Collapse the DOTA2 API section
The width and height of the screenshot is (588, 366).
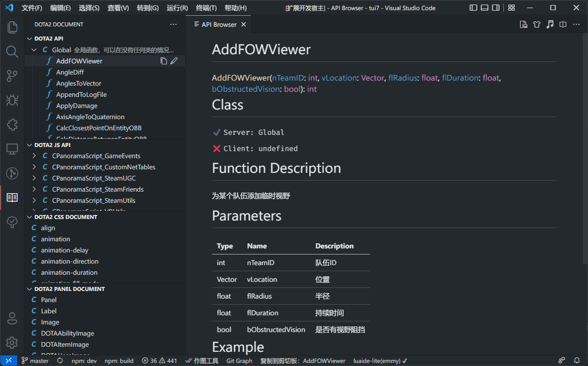tap(29, 39)
